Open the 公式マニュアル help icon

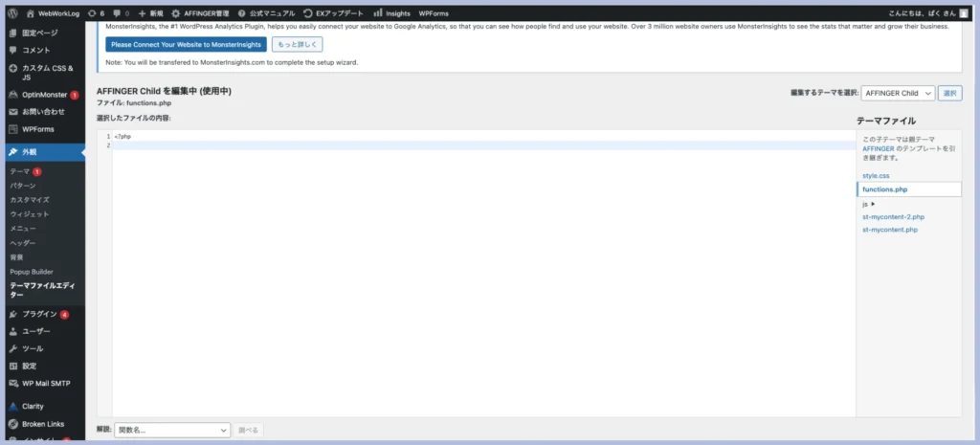pyautogui.click(x=242, y=13)
